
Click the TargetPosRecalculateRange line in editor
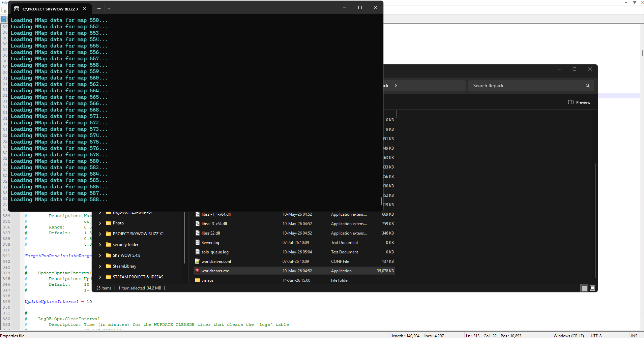point(58,256)
